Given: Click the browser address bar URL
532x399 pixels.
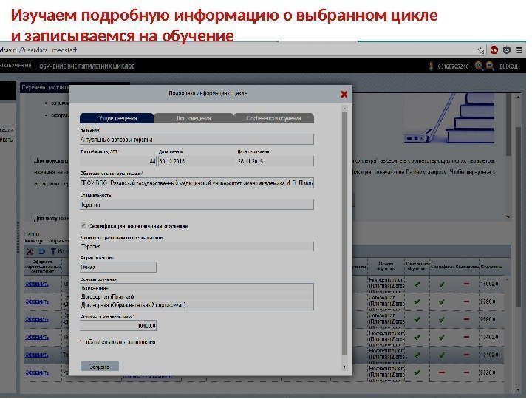Looking at the screenshot, I should (x=38, y=50).
